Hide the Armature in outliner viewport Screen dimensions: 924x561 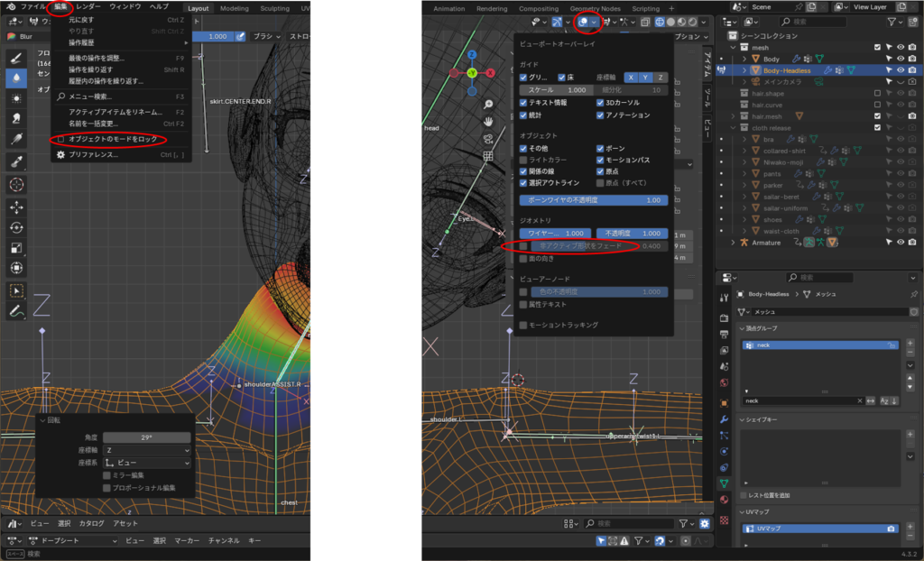click(x=900, y=243)
